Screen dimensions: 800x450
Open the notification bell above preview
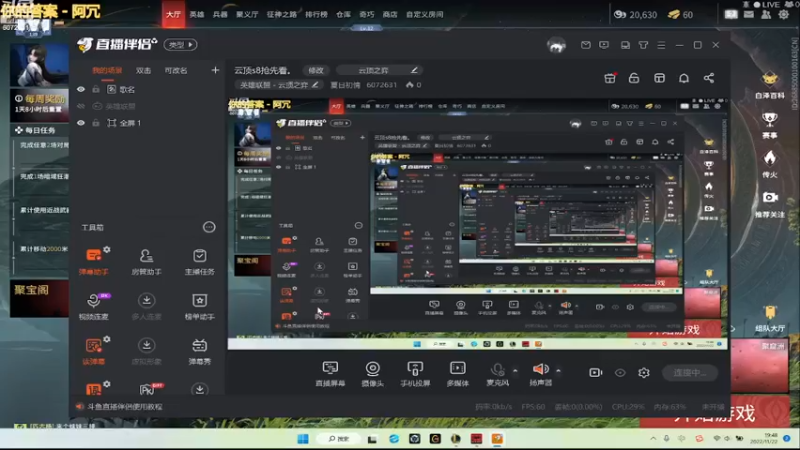pos(684,78)
